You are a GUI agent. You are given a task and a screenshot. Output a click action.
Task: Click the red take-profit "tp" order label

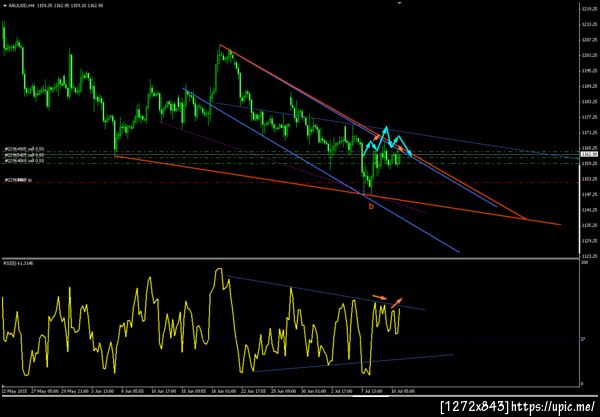18,180
